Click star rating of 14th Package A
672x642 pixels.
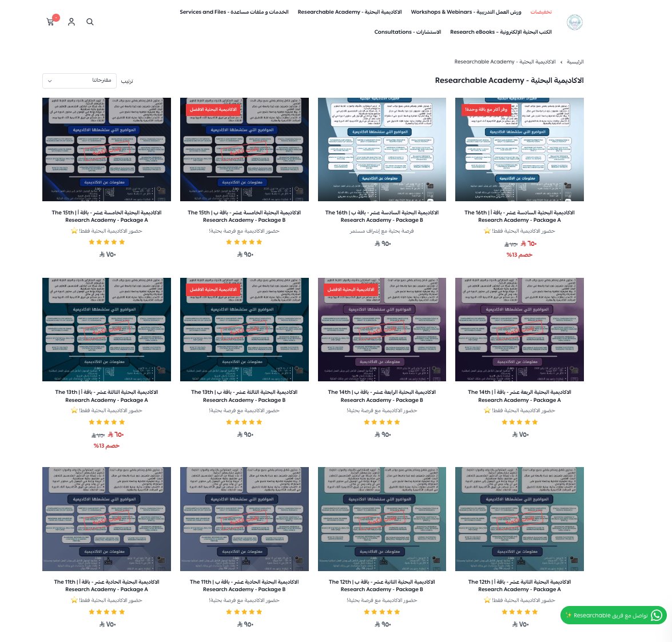pos(519,422)
